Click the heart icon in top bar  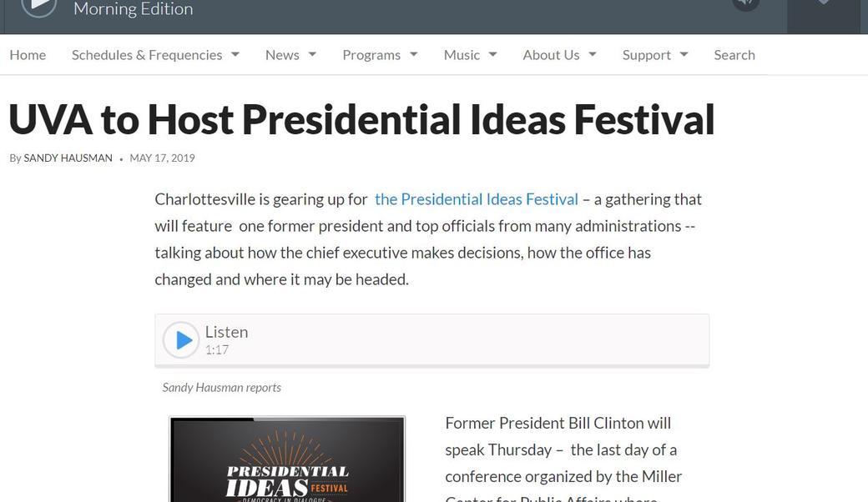click(823, 3)
